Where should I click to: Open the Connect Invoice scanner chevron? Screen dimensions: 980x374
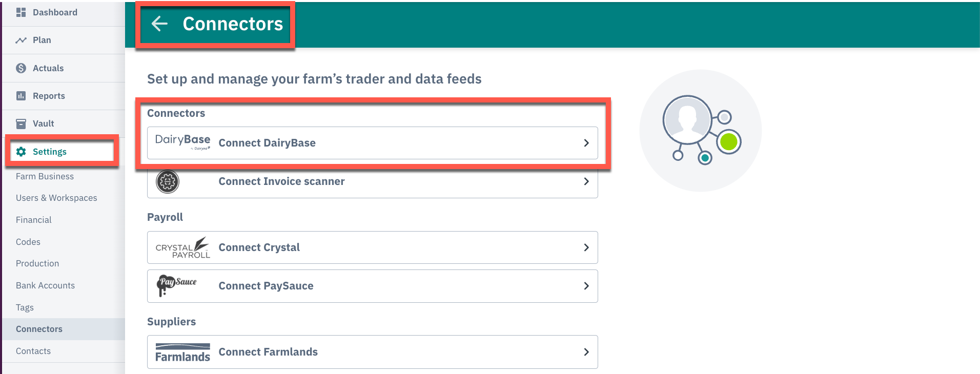(586, 181)
